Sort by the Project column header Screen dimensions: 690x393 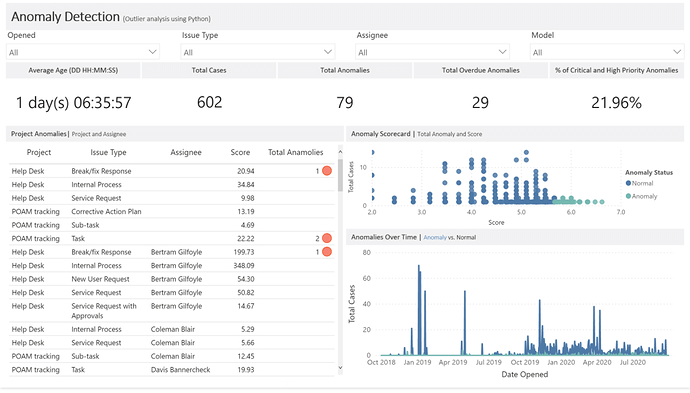pos(39,152)
